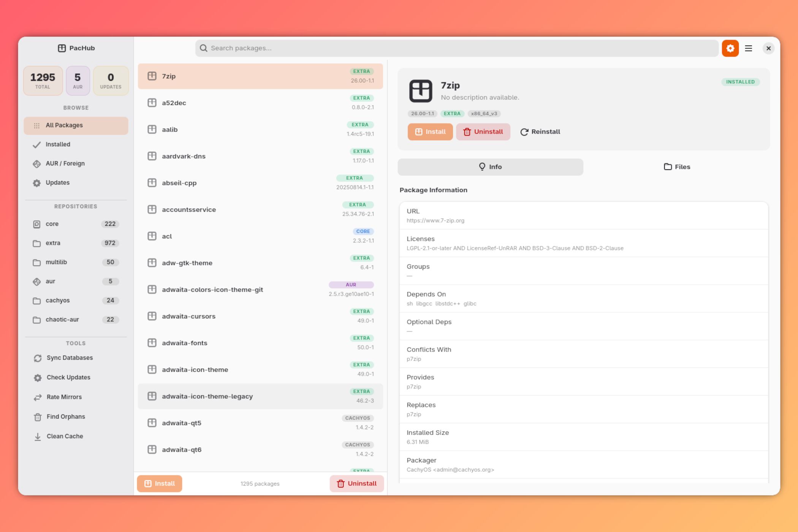The height and width of the screenshot is (532, 798).
Task: Open the hamburger menu
Action: click(x=748, y=48)
